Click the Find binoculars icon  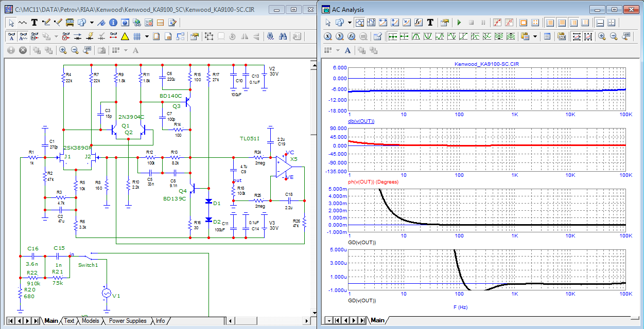click(x=283, y=36)
